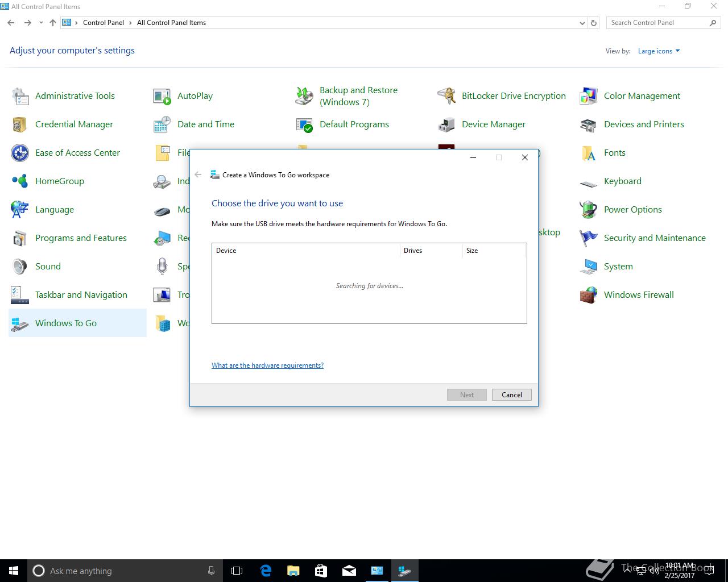
Task: Expand the address bar history dropdown
Action: click(582, 23)
